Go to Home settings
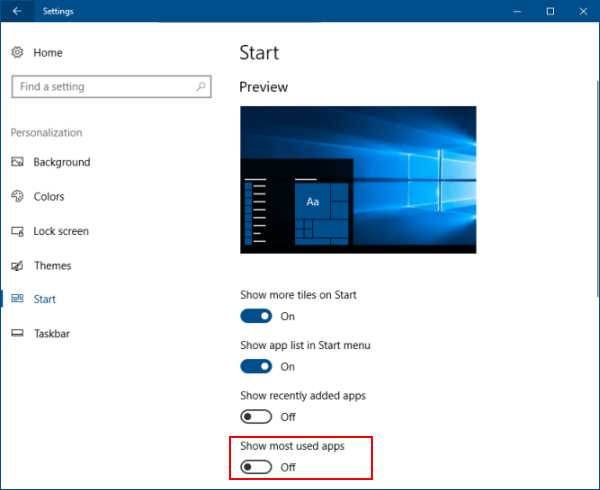The image size is (600, 490). click(48, 52)
